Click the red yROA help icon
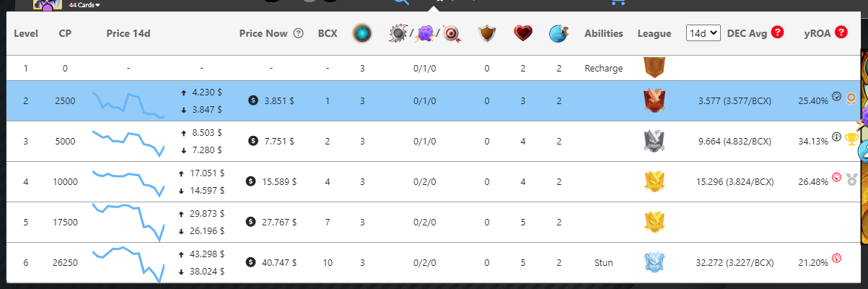868x289 pixels. click(x=841, y=33)
